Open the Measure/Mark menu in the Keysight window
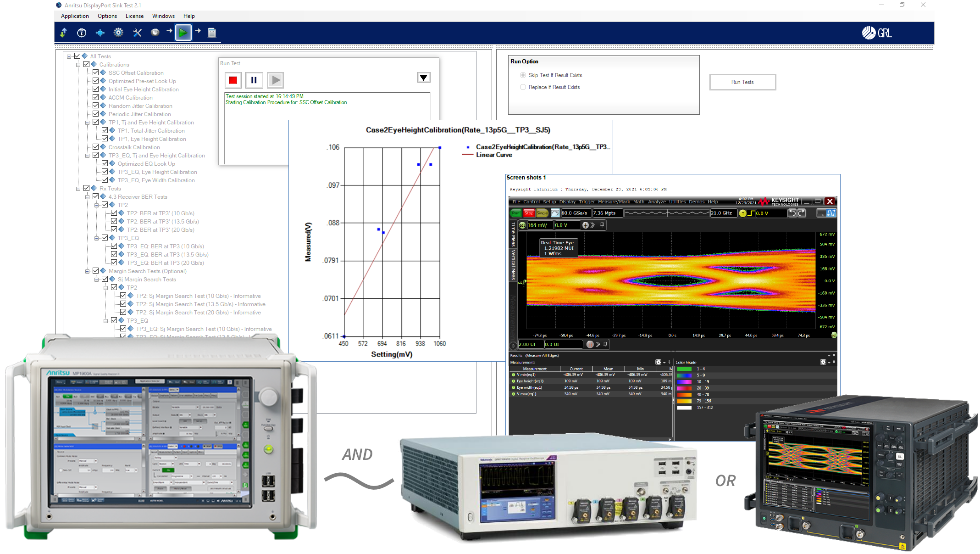980x554 pixels. (613, 201)
